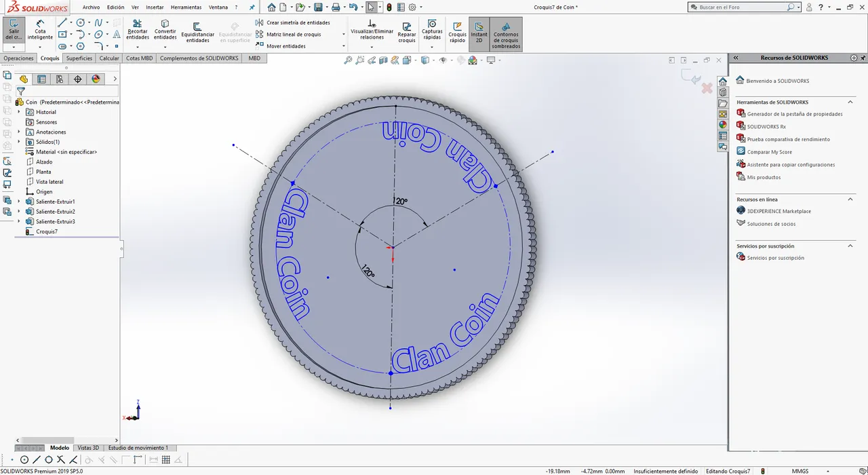The width and height of the screenshot is (868, 475).
Task: Select the sketch Text tool icon
Action: pyautogui.click(x=117, y=35)
